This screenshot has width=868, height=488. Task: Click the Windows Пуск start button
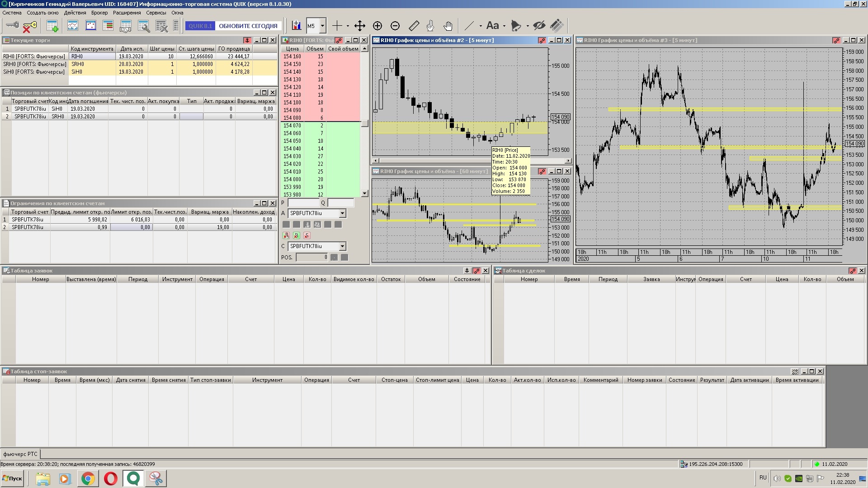pyautogui.click(x=12, y=478)
